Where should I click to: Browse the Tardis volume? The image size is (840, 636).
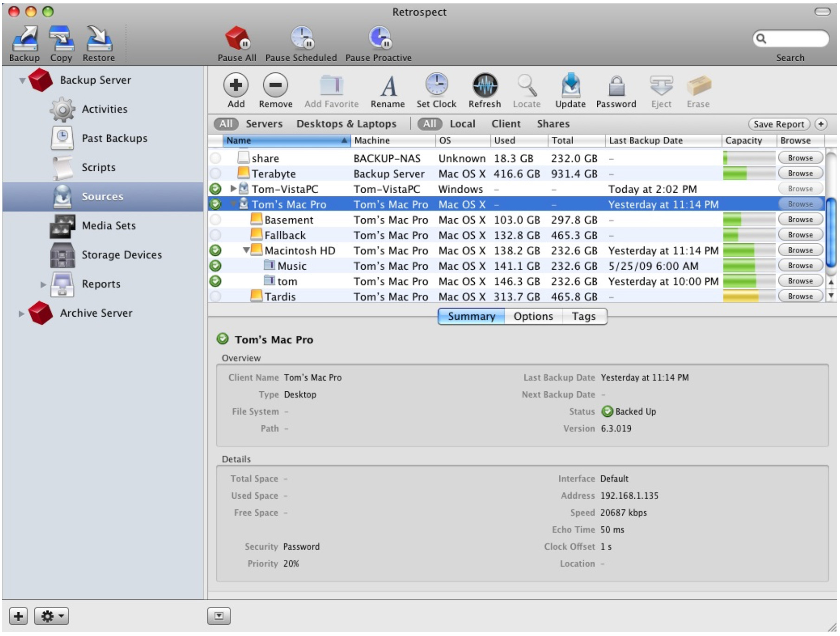pos(800,296)
